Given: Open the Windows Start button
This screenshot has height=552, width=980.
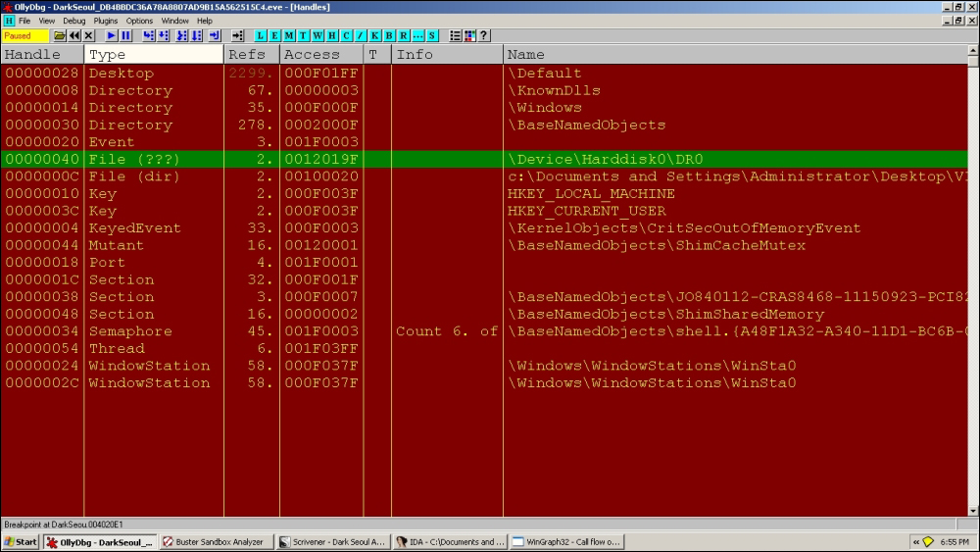Looking at the screenshot, I should point(21,542).
